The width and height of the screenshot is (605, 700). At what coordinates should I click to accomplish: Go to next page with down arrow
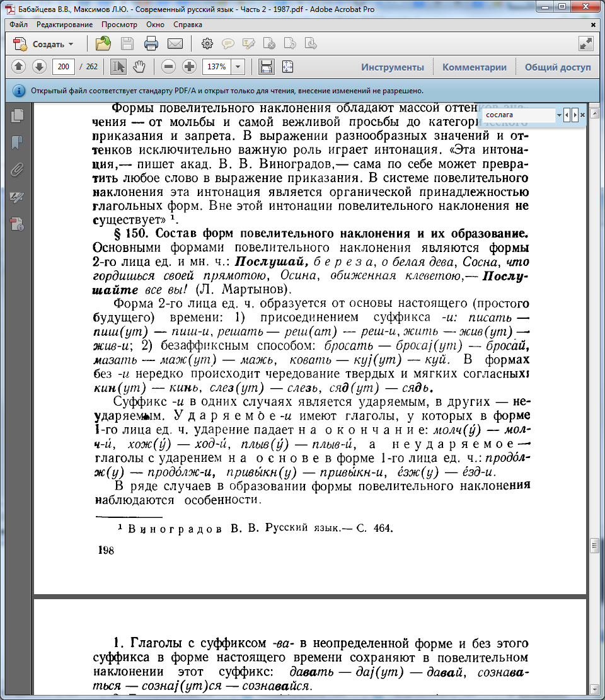tap(39, 67)
